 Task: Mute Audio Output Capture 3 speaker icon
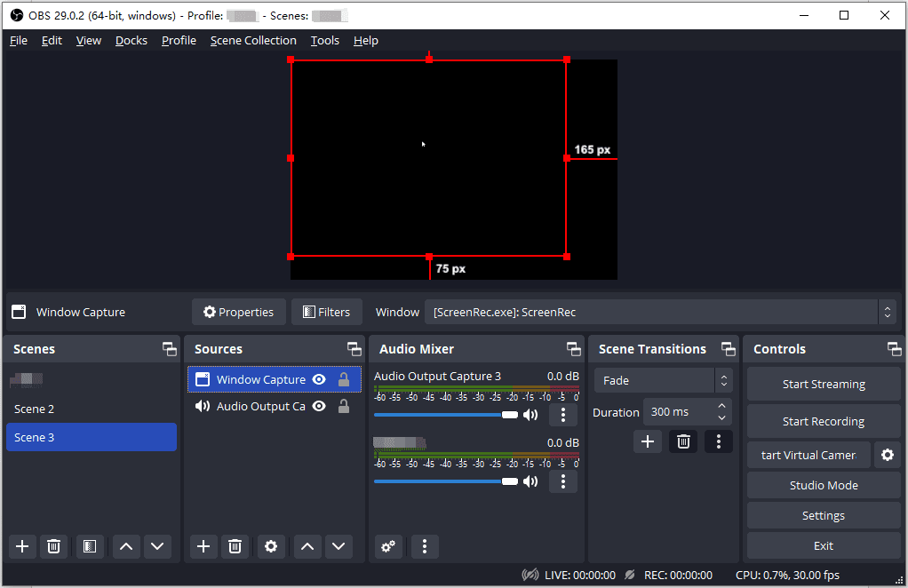(530, 415)
